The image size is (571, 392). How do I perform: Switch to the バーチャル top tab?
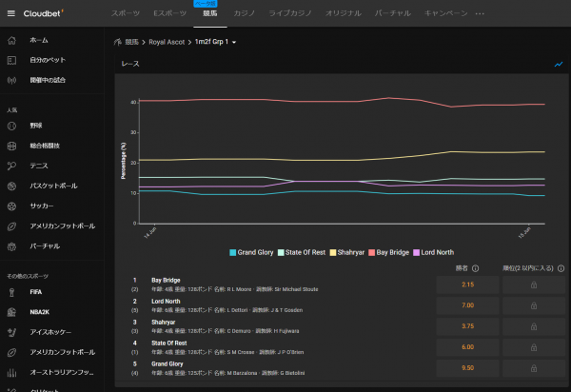click(392, 13)
